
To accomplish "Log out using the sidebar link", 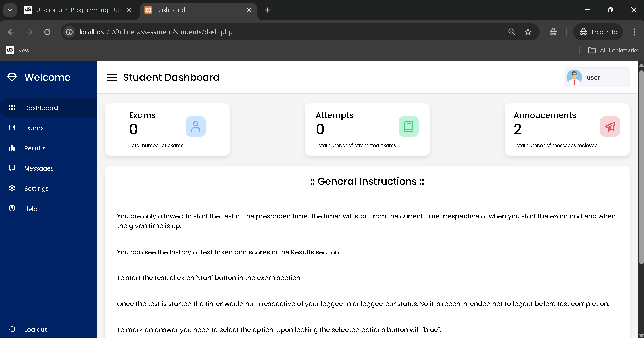I will 35,330.
